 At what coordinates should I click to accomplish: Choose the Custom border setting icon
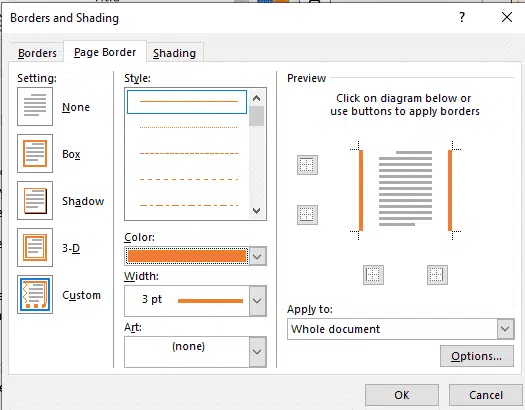click(x=35, y=295)
